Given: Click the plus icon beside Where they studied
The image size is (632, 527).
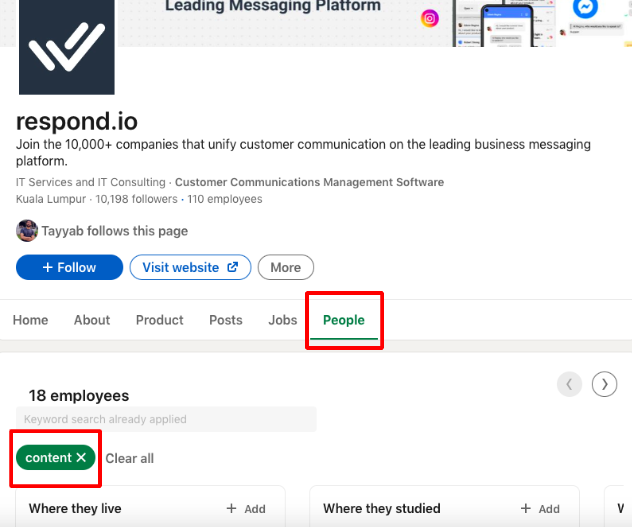Looking at the screenshot, I should pos(526,508).
